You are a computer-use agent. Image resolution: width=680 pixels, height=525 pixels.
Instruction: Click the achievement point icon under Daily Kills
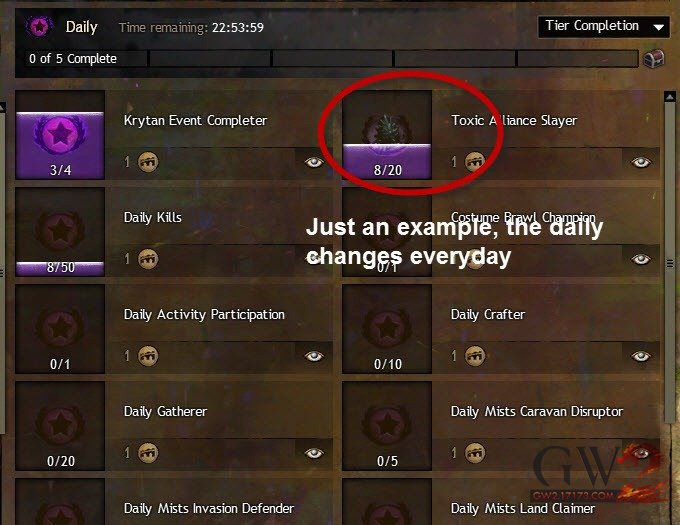tap(148, 259)
